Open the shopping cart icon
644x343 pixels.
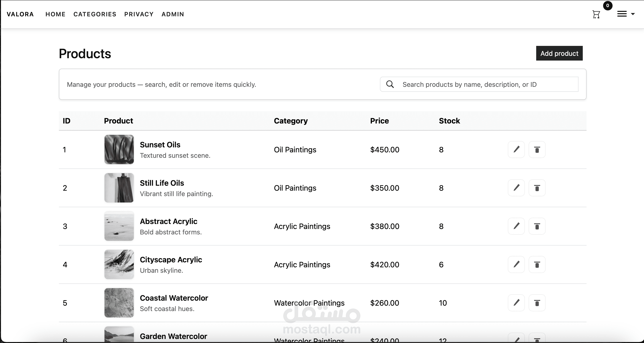point(596,14)
